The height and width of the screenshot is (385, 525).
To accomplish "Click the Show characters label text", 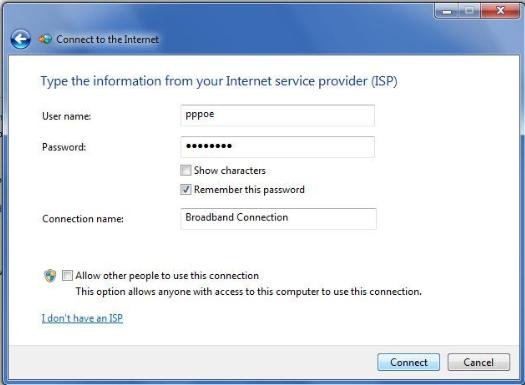I will [x=230, y=170].
